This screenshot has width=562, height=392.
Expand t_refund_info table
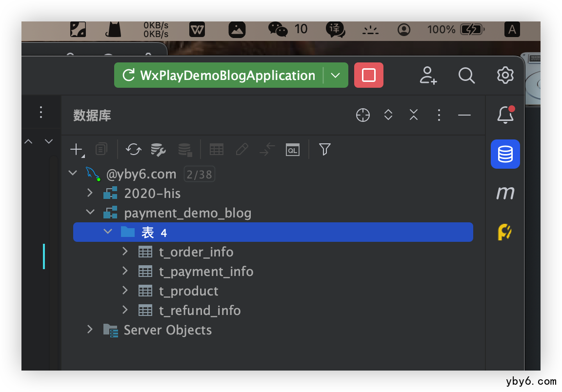pyautogui.click(x=125, y=309)
